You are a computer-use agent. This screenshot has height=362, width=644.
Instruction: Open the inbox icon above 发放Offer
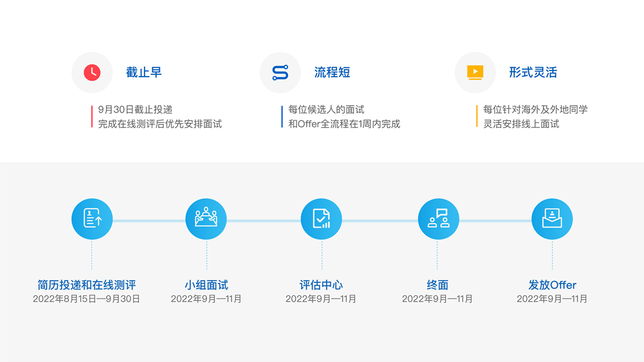coord(553,218)
